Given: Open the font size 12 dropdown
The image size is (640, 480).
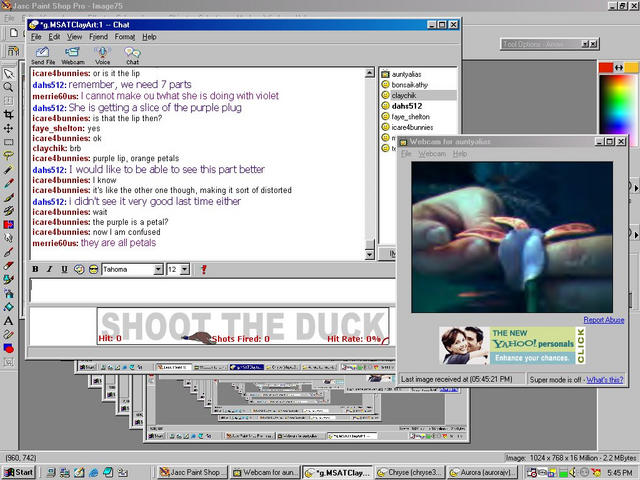Looking at the screenshot, I should pyautogui.click(x=185, y=269).
